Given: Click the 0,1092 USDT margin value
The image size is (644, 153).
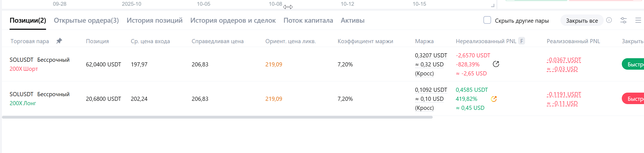Looking at the screenshot, I should [431, 90].
